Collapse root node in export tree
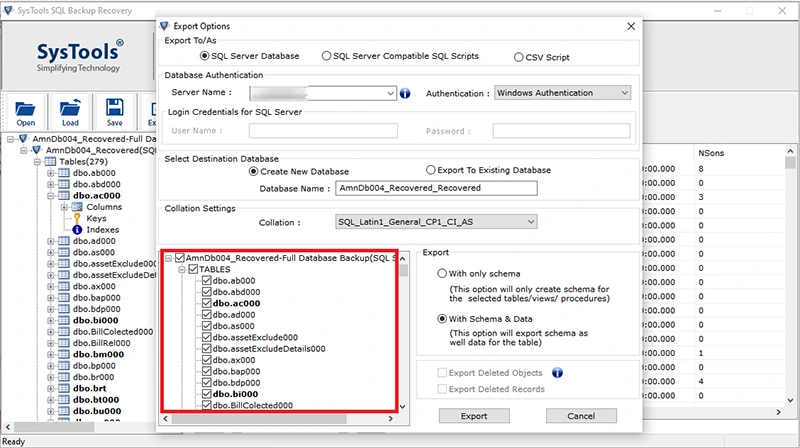 [x=168, y=258]
